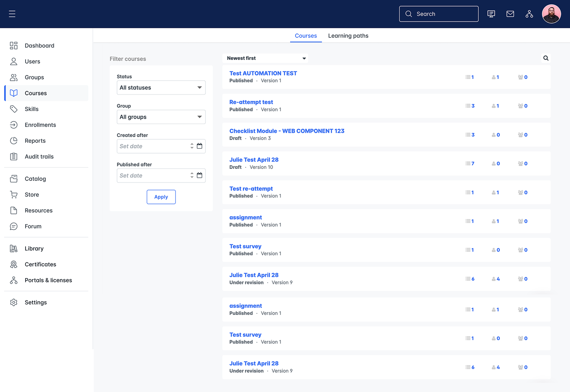Image resolution: width=570 pixels, height=392 pixels.
Task: Click learners count of Test re-attempt course
Action: point(495,193)
